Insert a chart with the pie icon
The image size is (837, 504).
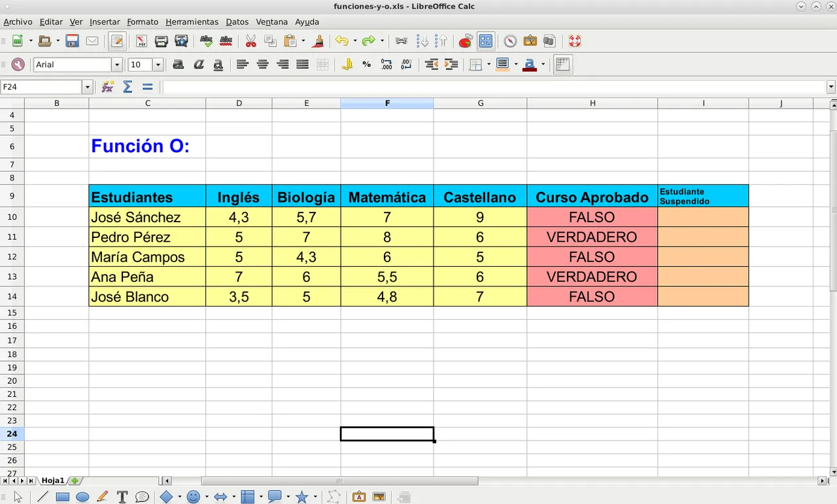pyautogui.click(x=465, y=41)
